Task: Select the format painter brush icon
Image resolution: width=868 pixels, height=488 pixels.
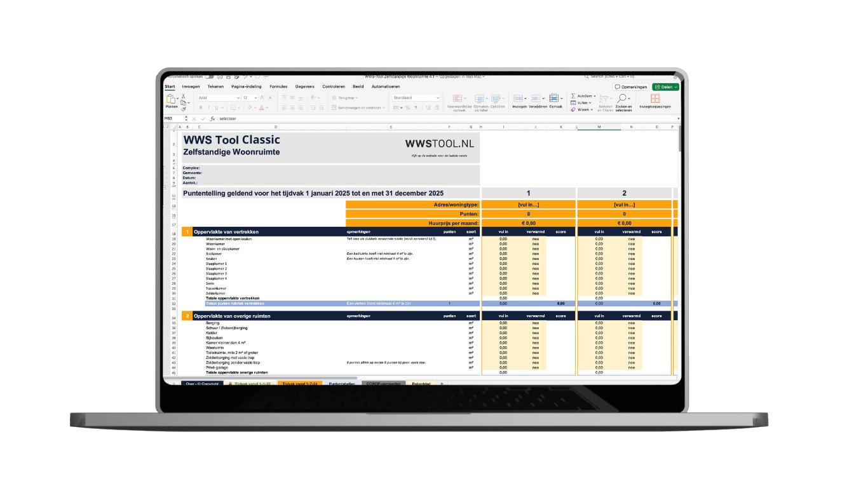Action: point(183,109)
